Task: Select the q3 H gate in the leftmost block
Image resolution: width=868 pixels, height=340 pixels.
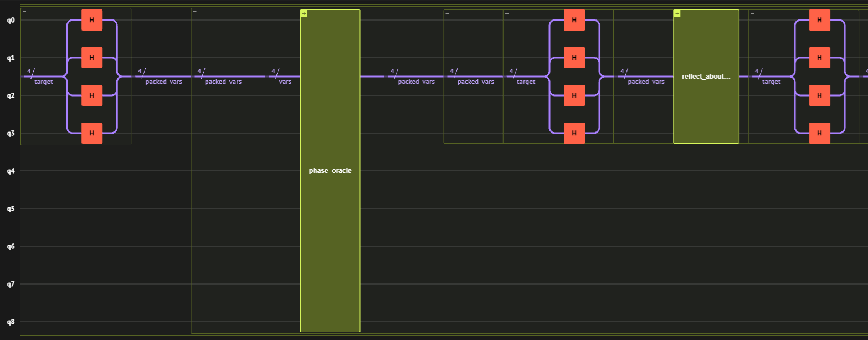Action: click(92, 133)
